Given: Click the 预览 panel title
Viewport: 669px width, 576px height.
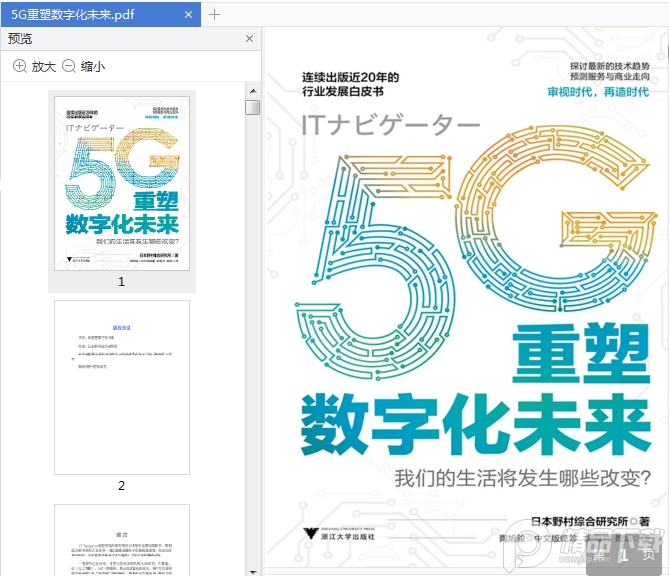Looking at the screenshot, I should (x=20, y=38).
